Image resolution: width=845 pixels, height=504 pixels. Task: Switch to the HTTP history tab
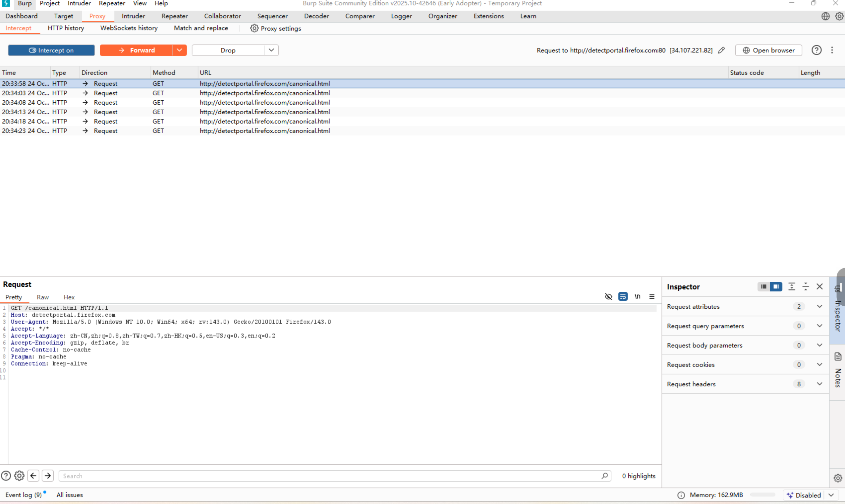66,28
